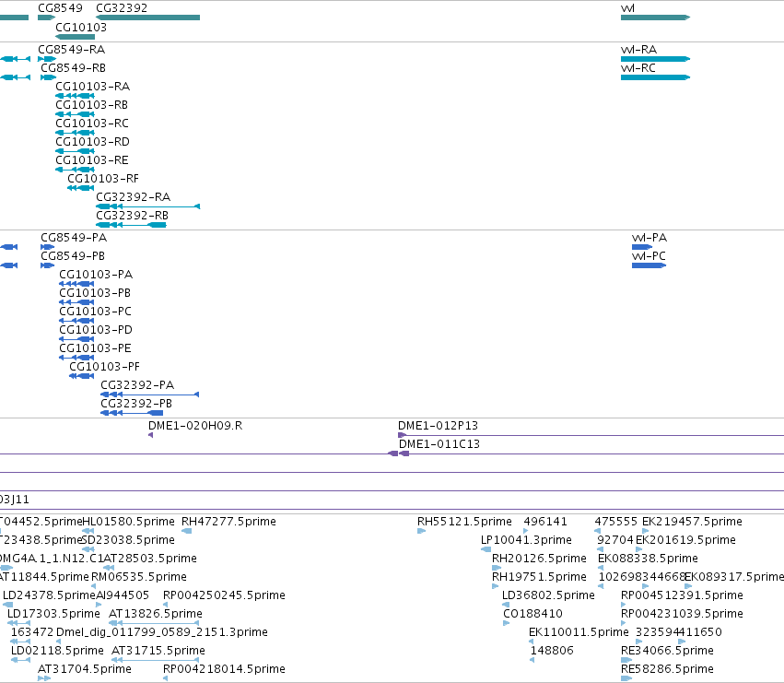This screenshot has width=784, height=683.
Task: Select the RH19751.5prime EST label
Action: tap(539, 577)
